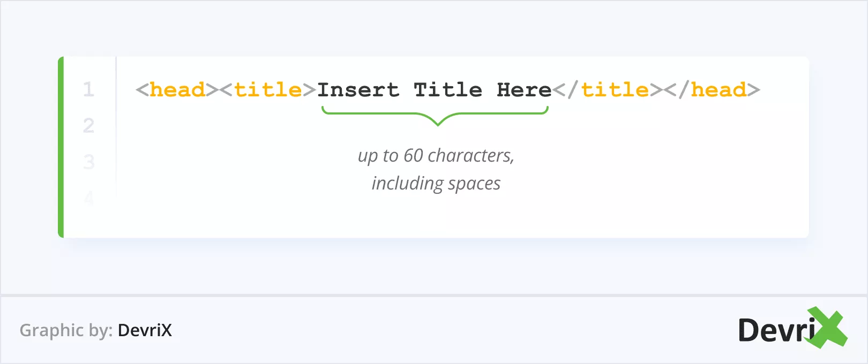Click the DevriX name after "Graphic by:"
The width and height of the screenshot is (868, 364).
click(x=145, y=330)
